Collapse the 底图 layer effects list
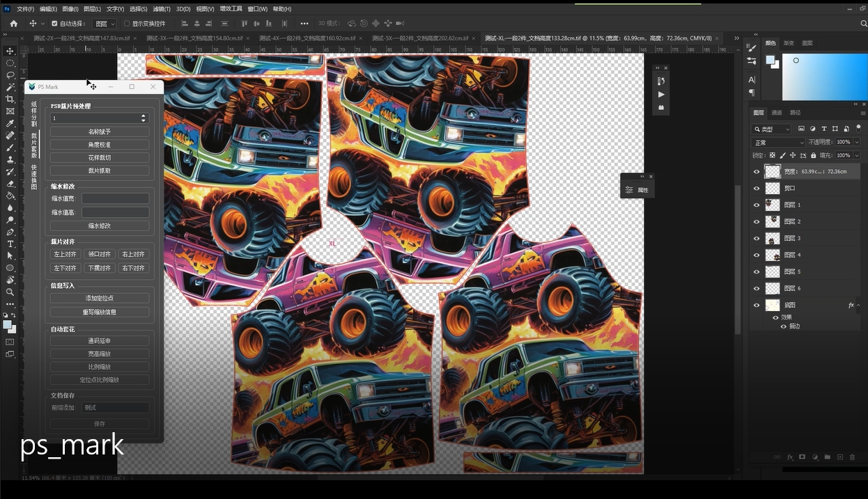This screenshot has height=499, width=868. pos(858,305)
